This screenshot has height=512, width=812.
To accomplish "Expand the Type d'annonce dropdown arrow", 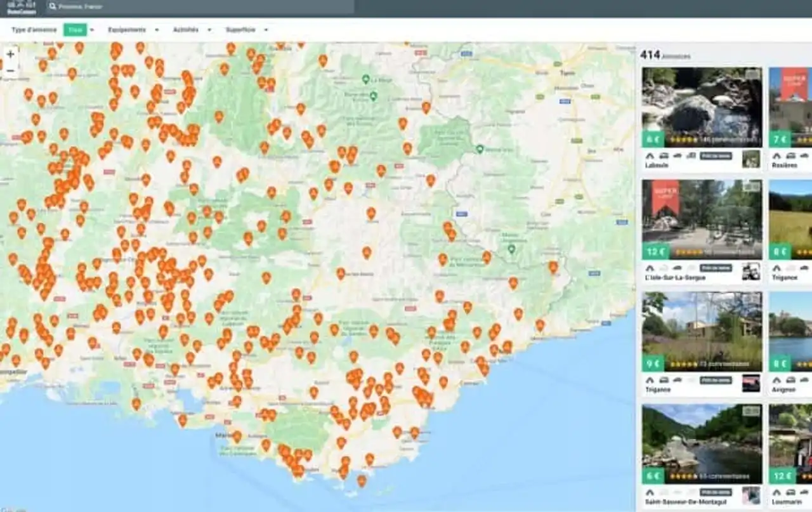I will point(92,30).
